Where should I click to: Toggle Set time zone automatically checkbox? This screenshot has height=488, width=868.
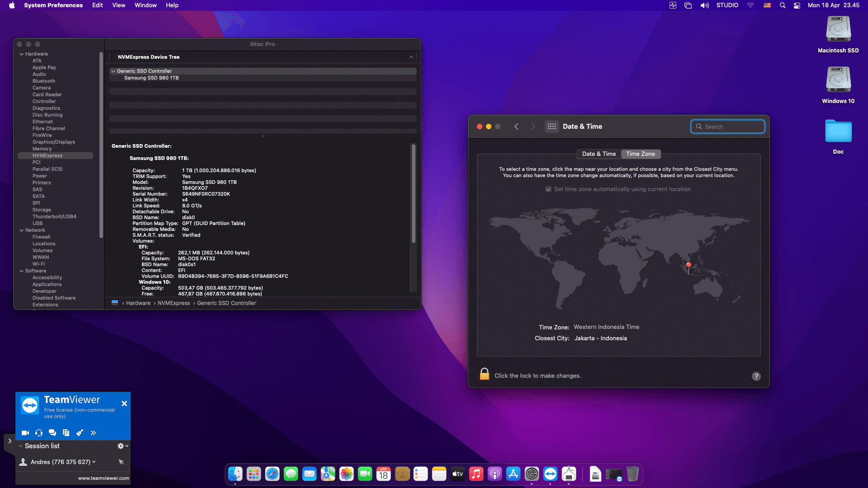tap(548, 189)
